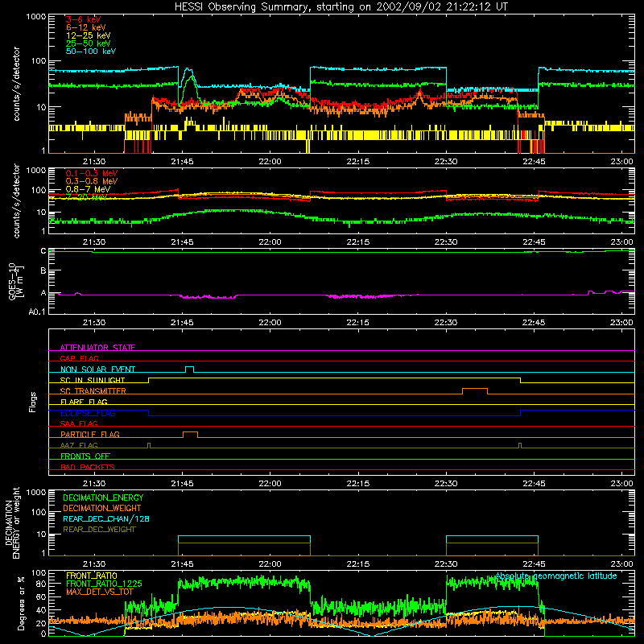Select the DECIMATION_ENERGY legend label
The image size is (644, 644).
(103, 497)
